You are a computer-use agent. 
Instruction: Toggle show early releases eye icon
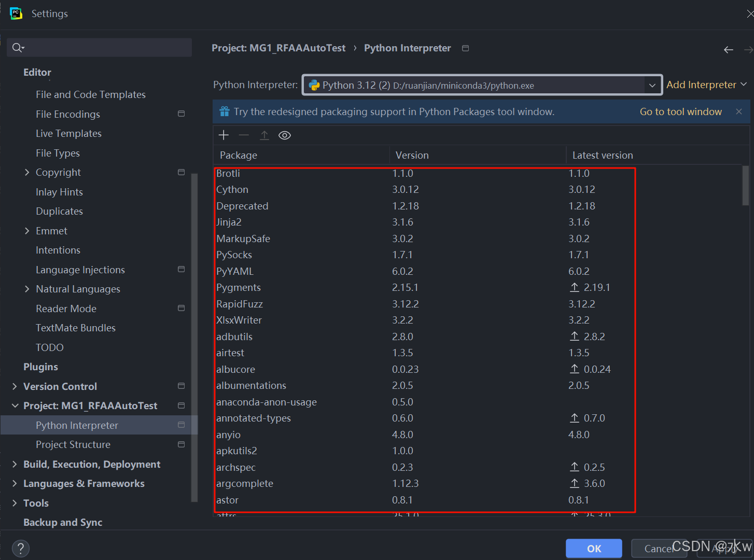(x=285, y=135)
